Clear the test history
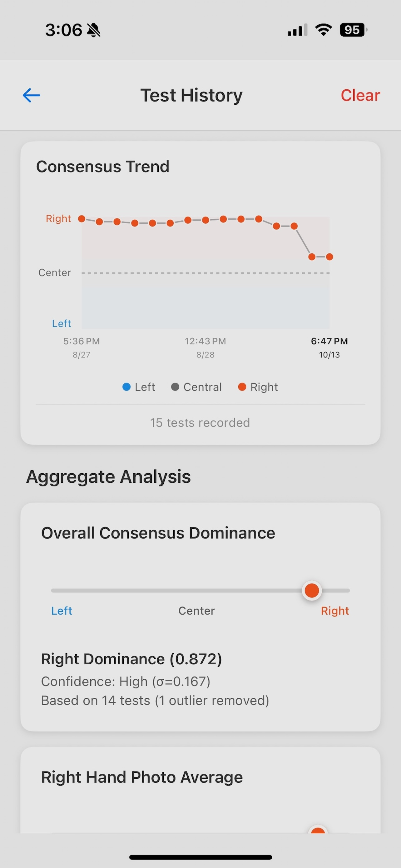Viewport: 401px width, 868px height. coord(360,95)
